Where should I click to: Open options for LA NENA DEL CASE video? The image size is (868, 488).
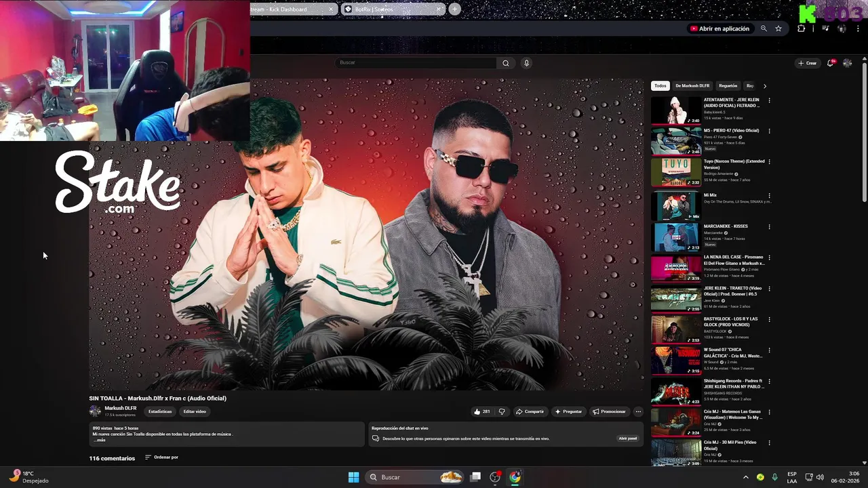click(x=769, y=258)
